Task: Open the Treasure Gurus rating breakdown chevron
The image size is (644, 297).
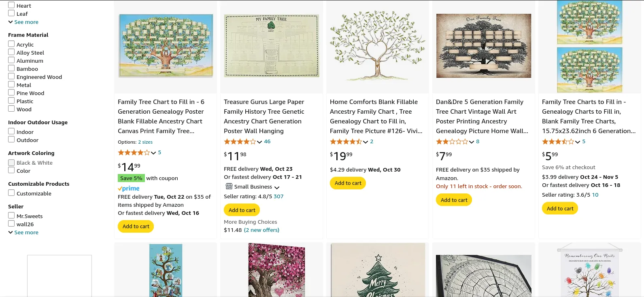Action: [x=259, y=142]
